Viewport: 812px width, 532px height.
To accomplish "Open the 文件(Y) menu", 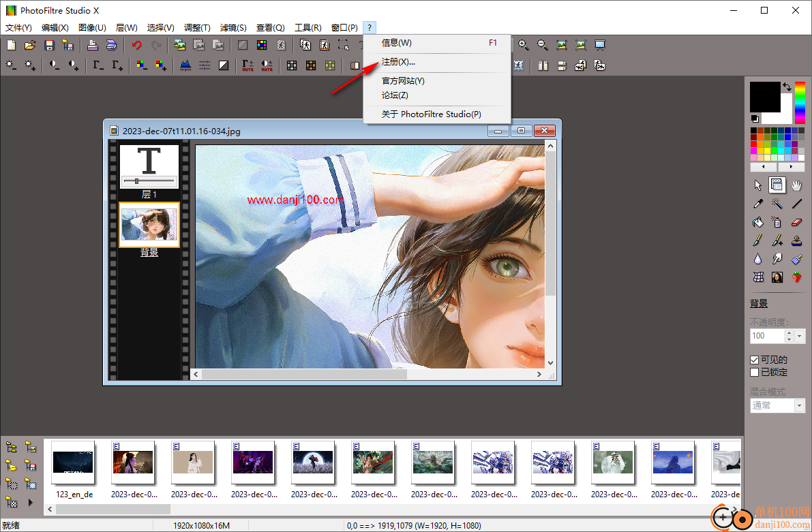I will (x=18, y=27).
